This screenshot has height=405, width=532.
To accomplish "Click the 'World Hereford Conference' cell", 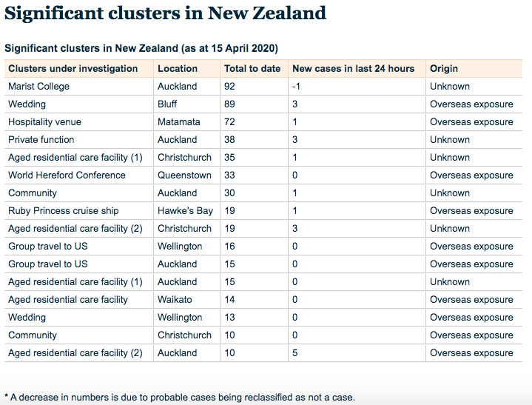I will (67, 175).
